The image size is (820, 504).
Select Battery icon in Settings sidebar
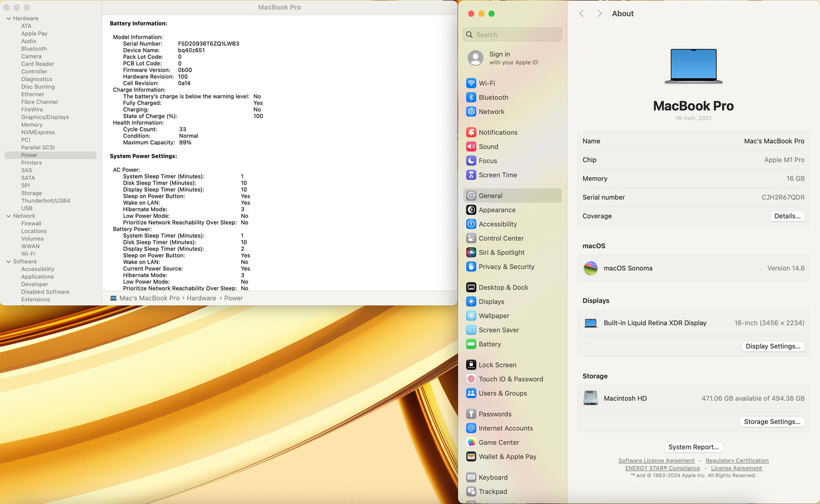point(471,344)
